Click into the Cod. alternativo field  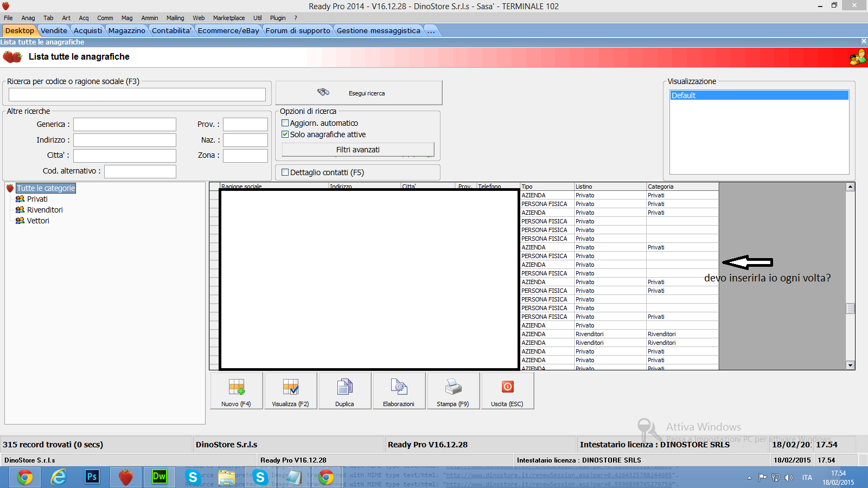tap(140, 171)
